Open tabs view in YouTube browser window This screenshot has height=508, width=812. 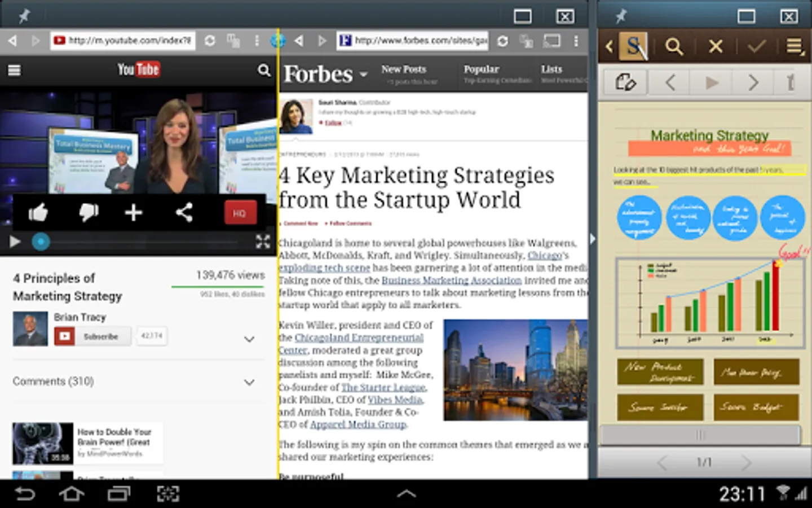point(233,41)
